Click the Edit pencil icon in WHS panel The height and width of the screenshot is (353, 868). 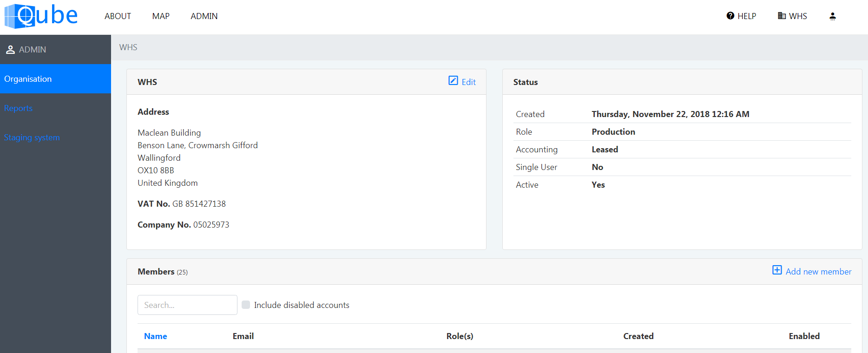pyautogui.click(x=453, y=81)
